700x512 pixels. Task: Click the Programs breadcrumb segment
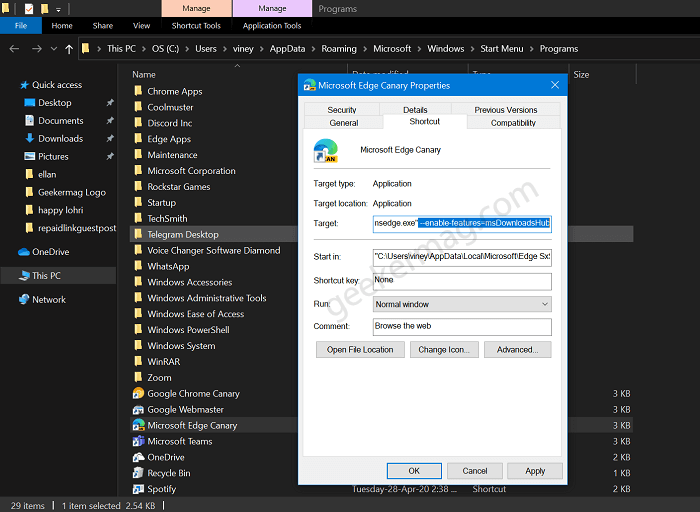559,49
